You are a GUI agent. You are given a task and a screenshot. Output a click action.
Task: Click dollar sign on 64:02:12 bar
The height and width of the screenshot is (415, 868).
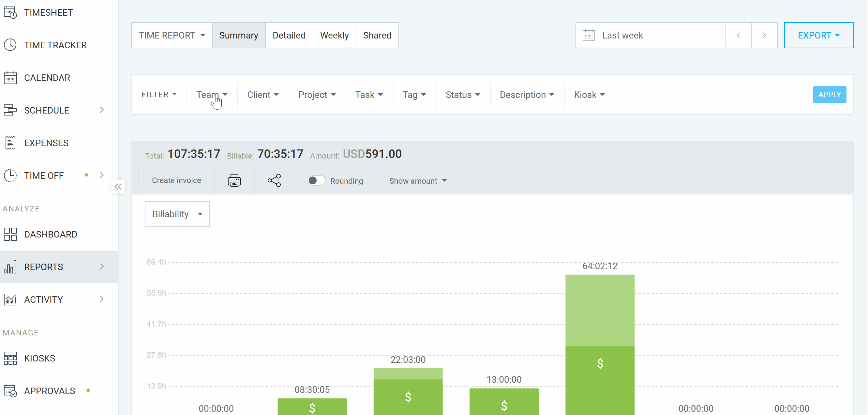(600, 363)
